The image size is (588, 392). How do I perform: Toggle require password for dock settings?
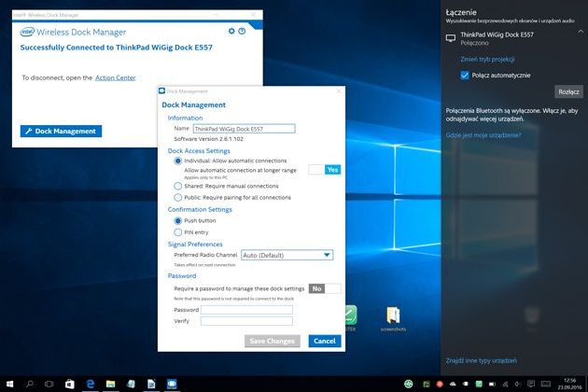pos(325,288)
